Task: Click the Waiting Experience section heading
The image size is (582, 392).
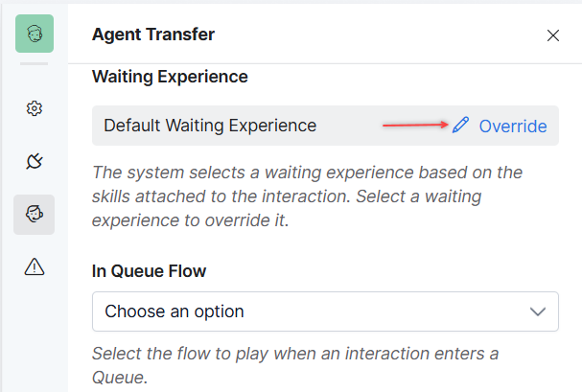Action: pyautogui.click(x=170, y=77)
